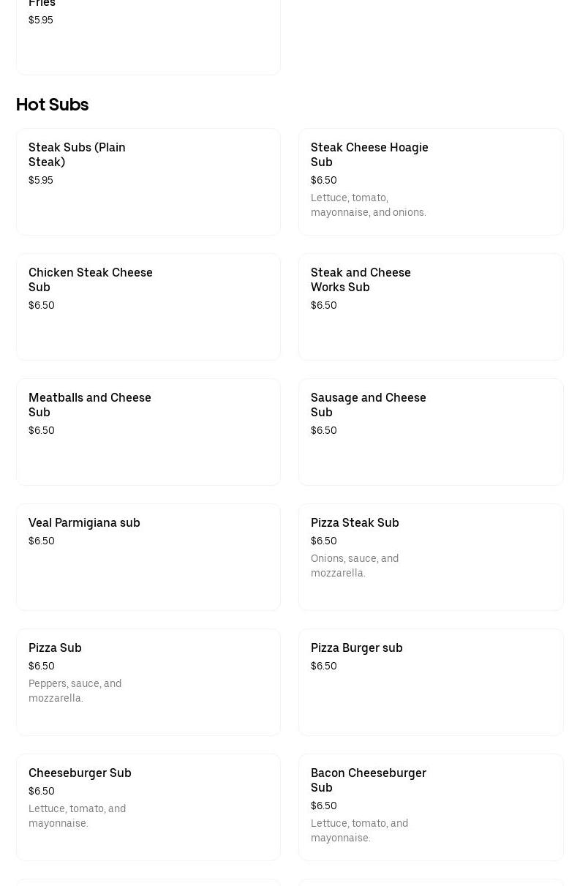This screenshot has height=886, width=588.
Task: Click the Steak Cheese Hoagie lettuce description
Action: 368,205
